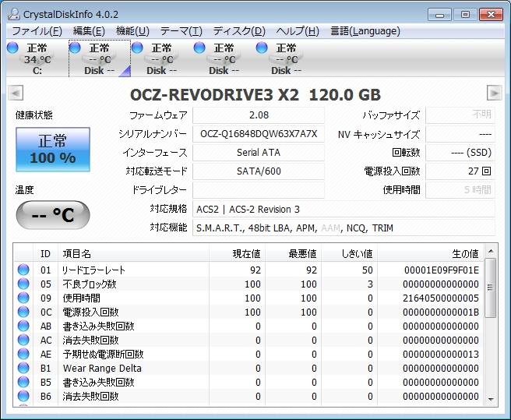Click the firmware value 2.08 field
Screen dimensions: 511x420
tap(259, 115)
